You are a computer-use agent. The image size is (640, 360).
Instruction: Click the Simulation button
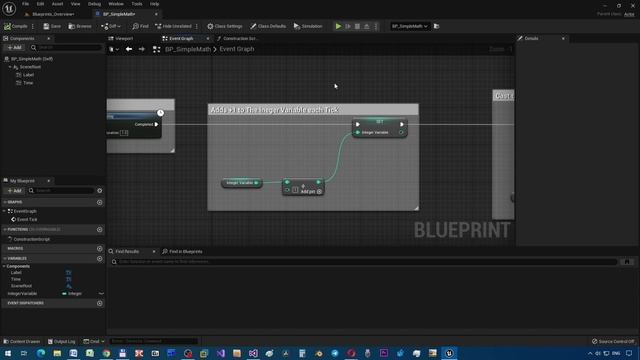point(308,26)
